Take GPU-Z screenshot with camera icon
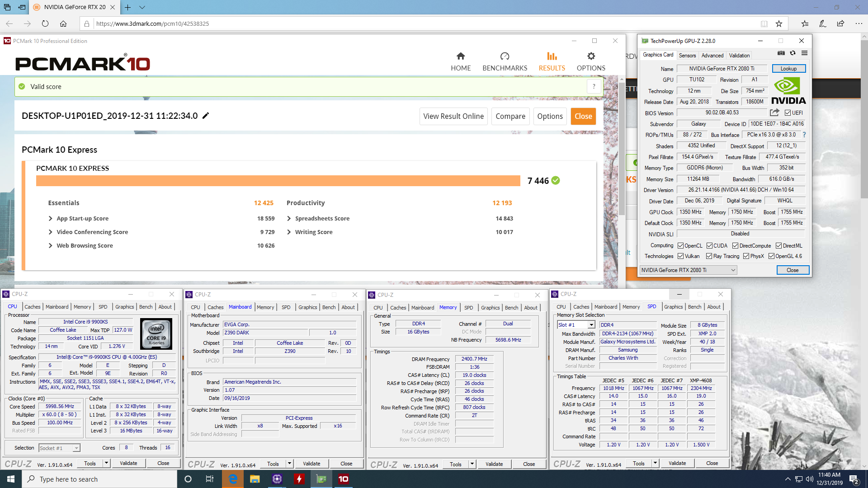Image resolution: width=868 pixels, height=488 pixels. click(x=781, y=53)
